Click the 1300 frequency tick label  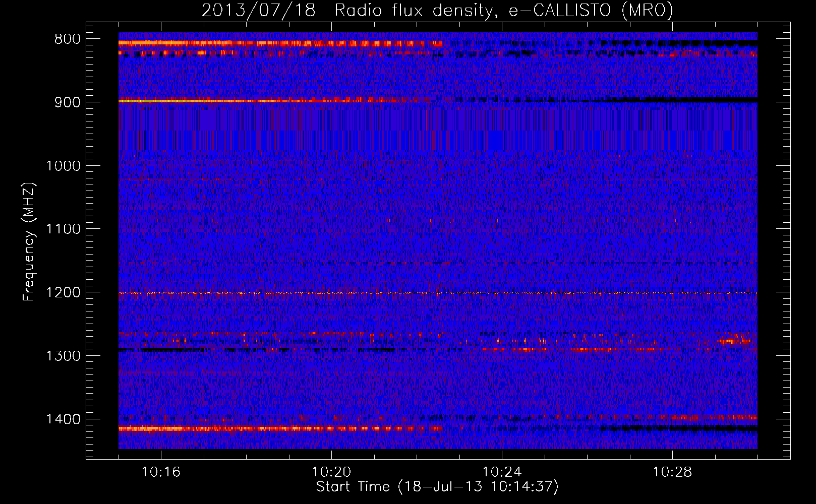pos(63,356)
